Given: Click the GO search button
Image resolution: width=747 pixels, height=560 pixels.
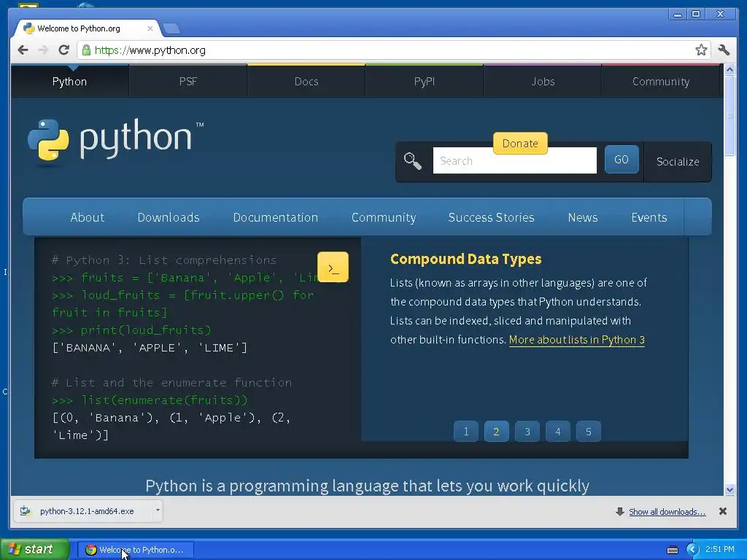Looking at the screenshot, I should pos(622,160).
